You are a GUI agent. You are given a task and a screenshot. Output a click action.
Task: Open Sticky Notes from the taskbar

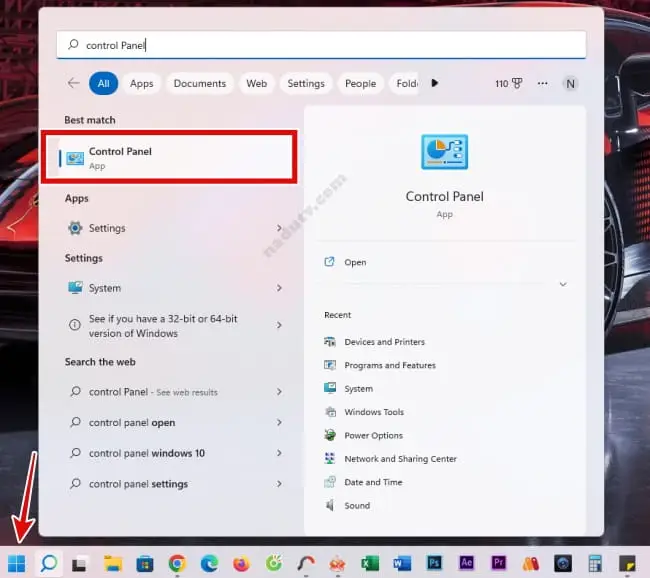627,563
